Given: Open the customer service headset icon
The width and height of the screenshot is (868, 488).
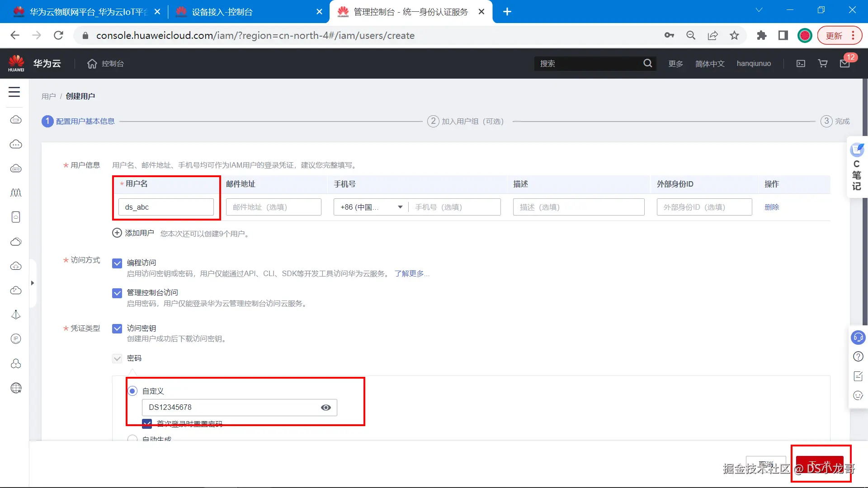Looking at the screenshot, I should point(858,338).
